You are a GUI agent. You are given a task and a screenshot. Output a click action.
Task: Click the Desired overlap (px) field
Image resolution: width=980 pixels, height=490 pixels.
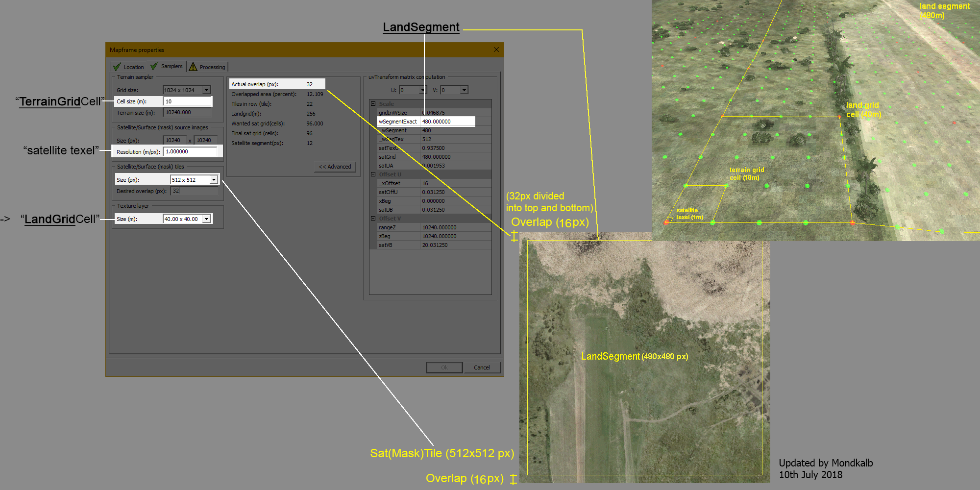[x=194, y=191]
